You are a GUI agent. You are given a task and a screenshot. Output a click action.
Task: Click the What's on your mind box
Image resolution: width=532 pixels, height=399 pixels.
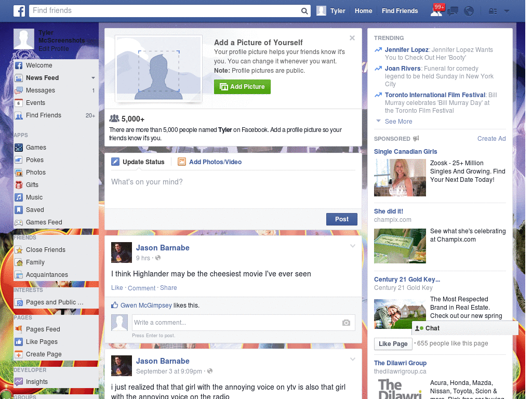[233, 189]
